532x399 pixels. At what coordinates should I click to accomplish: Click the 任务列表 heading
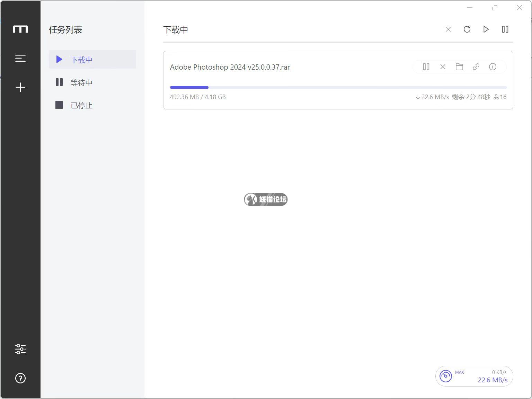tap(65, 30)
